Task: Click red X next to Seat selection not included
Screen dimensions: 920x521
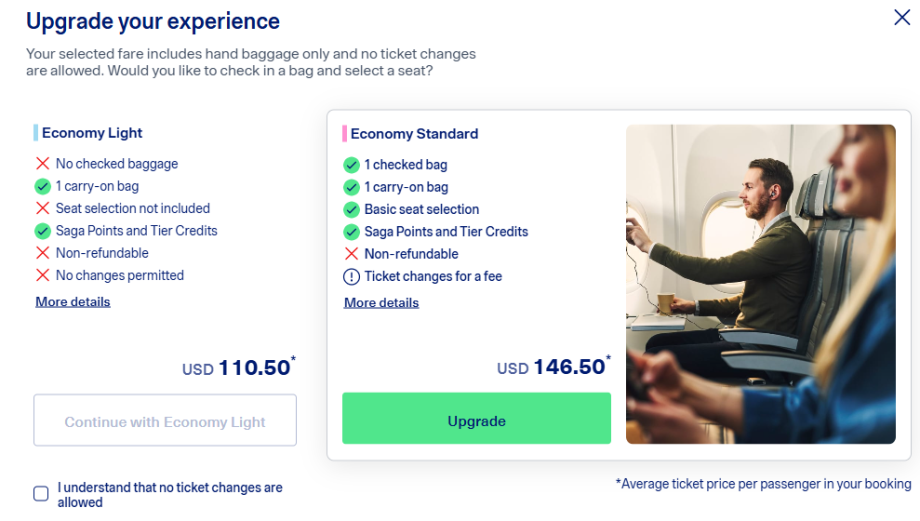Action: click(43, 208)
